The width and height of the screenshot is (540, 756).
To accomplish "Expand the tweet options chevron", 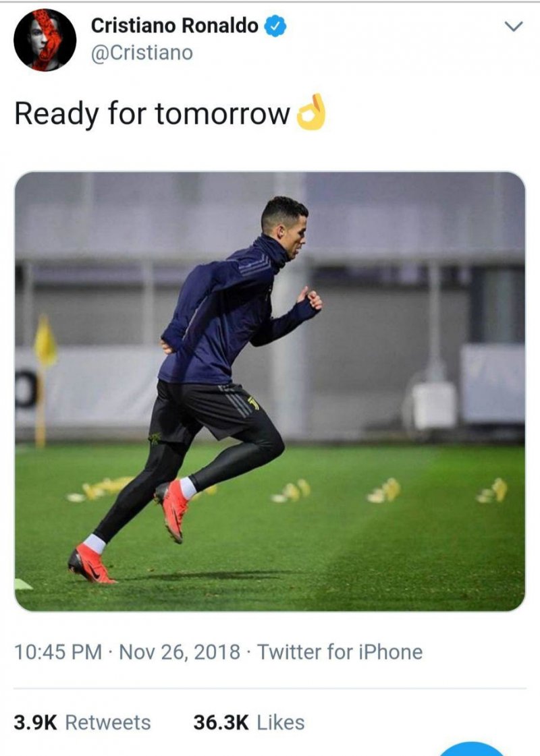I will pyautogui.click(x=514, y=26).
